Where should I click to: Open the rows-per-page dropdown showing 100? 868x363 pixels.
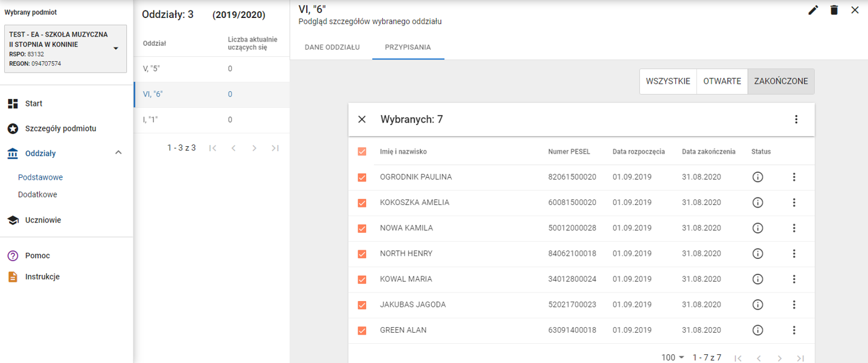tap(672, 357)
